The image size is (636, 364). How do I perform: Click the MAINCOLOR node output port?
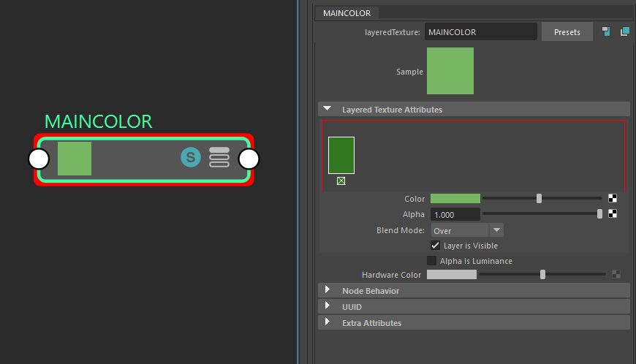249,159
